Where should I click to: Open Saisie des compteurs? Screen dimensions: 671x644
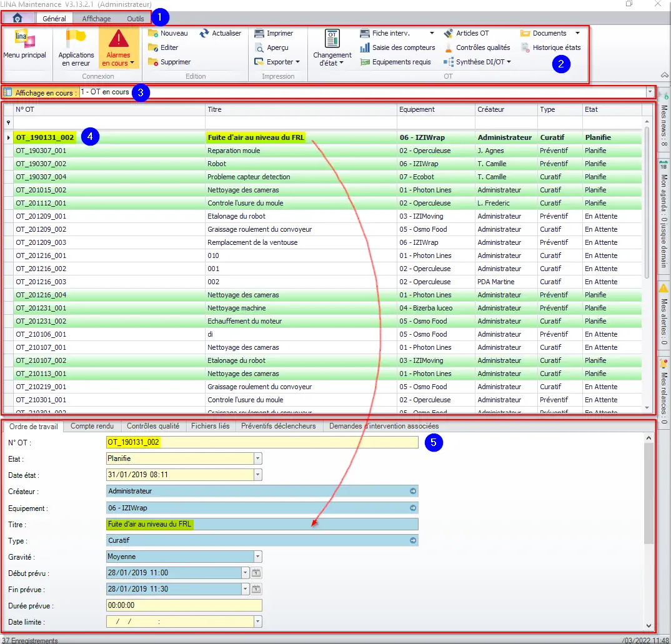(397, 47)
